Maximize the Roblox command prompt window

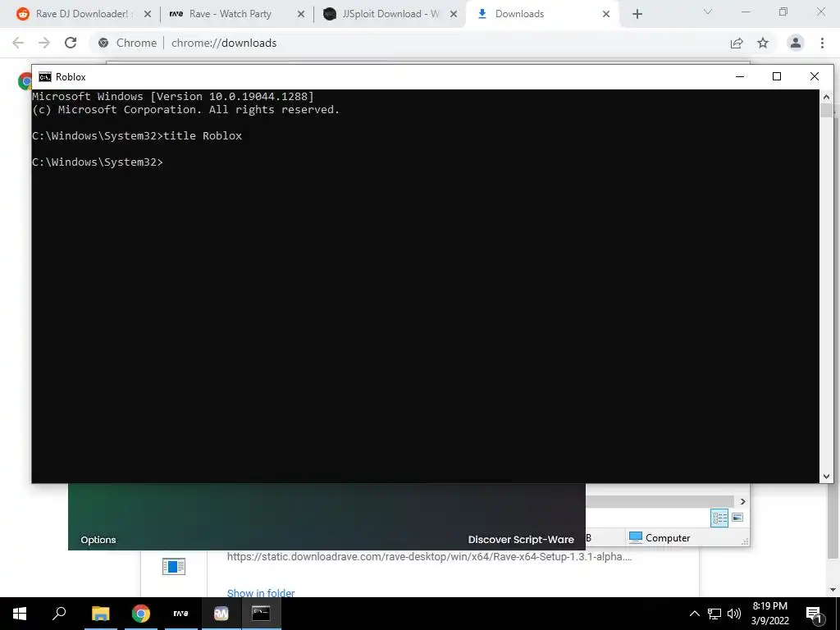tap(777, 76)
